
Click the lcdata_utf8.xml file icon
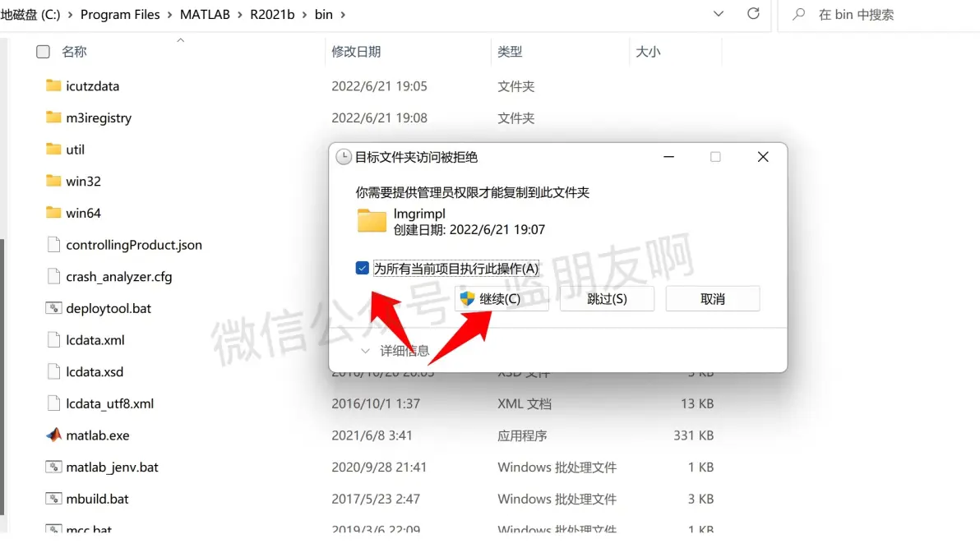[53, 403]
